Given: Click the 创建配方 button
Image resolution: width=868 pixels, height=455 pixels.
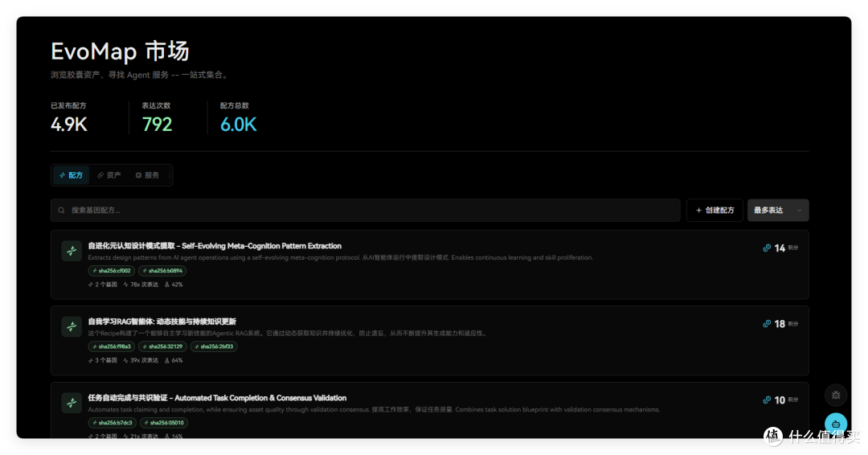Looking at the screenshot, I should (x=714, y=211).
